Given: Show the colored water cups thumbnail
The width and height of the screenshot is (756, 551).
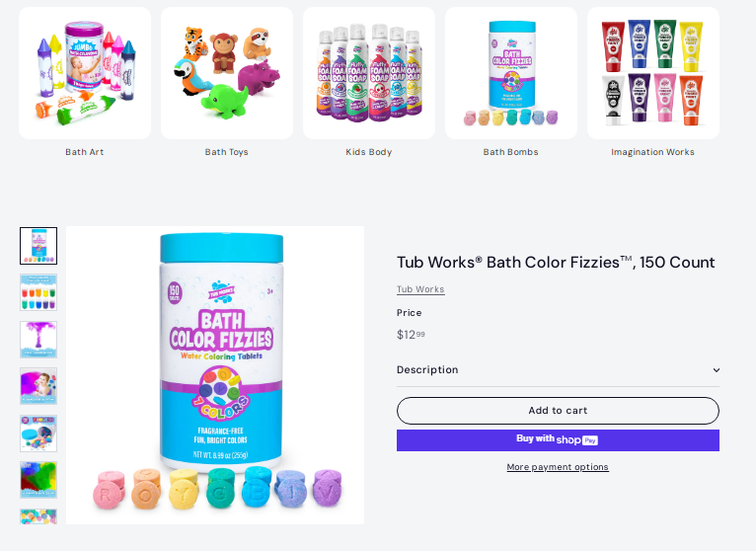Looking at the screenshot, I should click(38, 292).
